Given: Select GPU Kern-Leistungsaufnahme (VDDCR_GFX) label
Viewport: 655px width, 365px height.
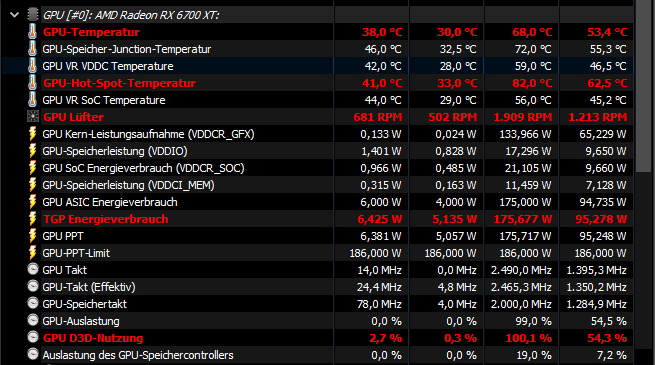Looking at the screenshot, I should click(148, 134).
